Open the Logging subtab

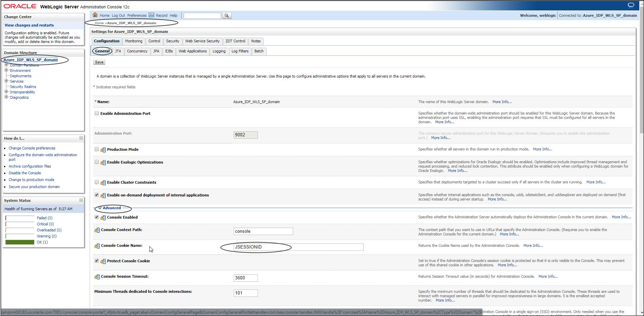click(219, 51)
